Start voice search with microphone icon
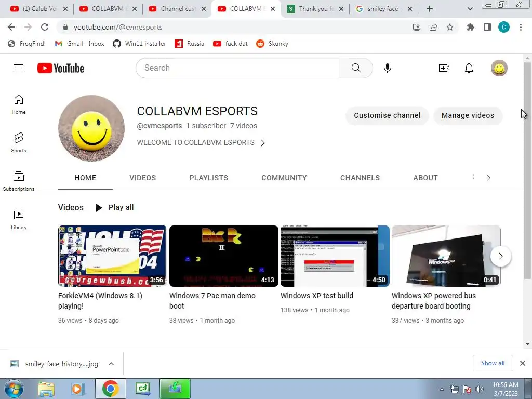532x399 pixels. point(388,68)
